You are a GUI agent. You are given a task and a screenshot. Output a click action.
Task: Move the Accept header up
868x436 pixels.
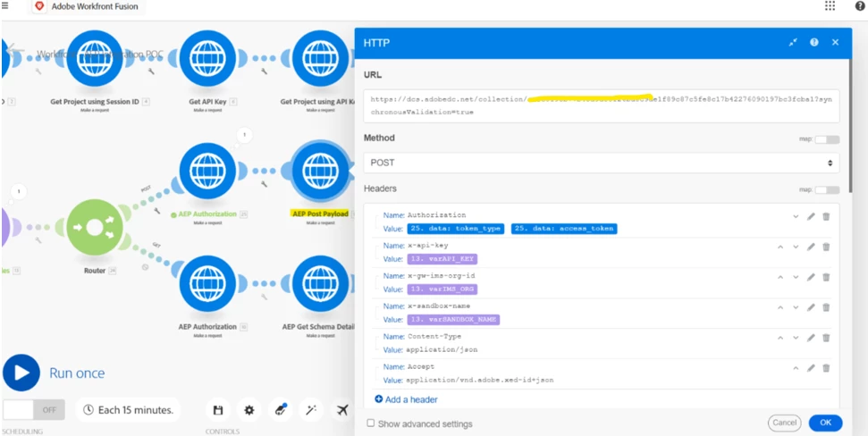click(796, 368)
